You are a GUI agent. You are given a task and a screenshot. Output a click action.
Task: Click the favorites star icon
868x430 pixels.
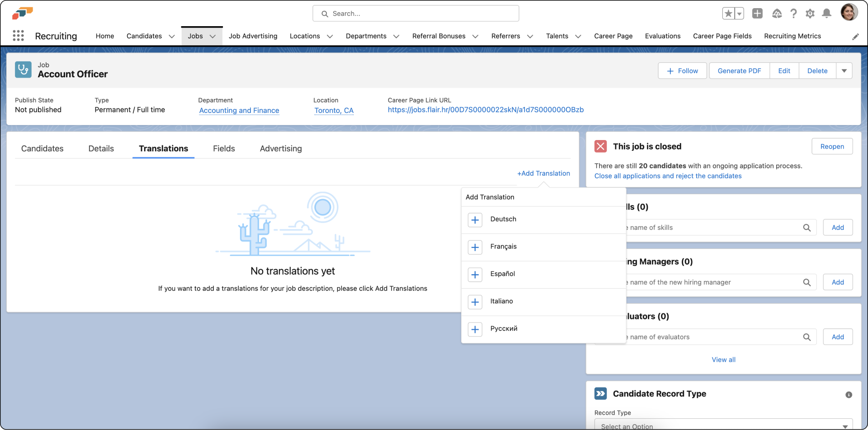(728, 14)
